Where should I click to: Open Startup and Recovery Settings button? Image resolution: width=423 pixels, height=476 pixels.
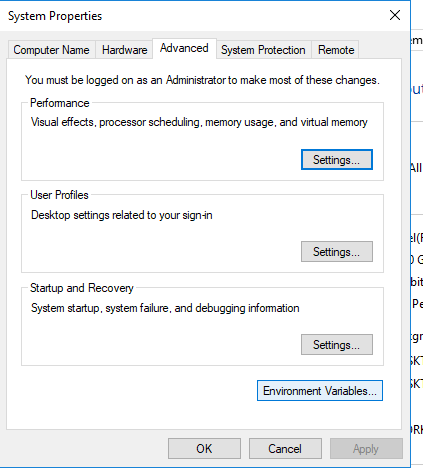click(x=337, y=345)
